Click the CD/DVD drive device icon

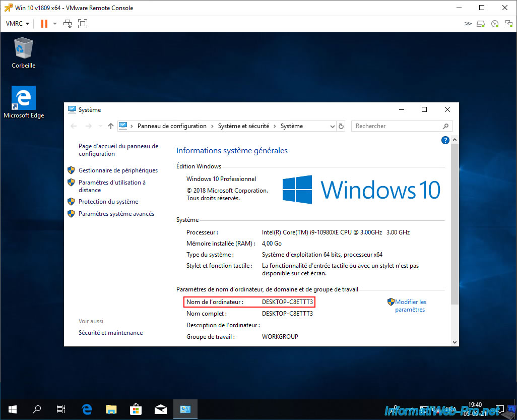[495, 23]
